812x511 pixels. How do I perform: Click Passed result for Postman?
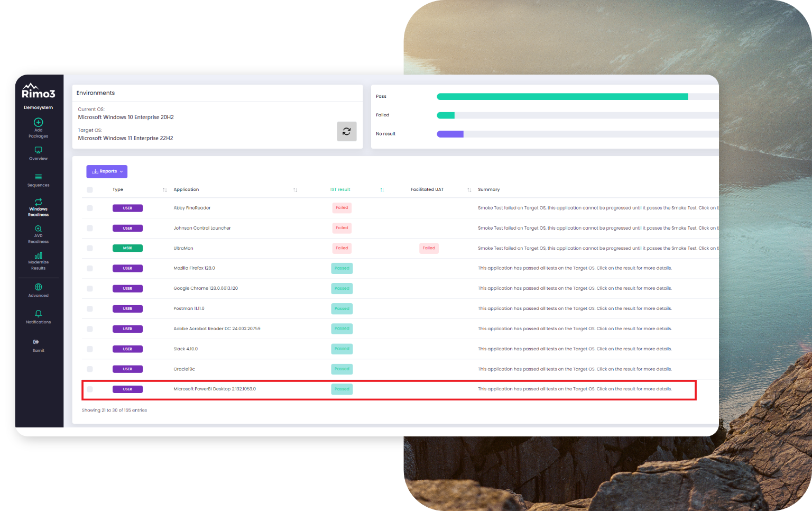342,308
